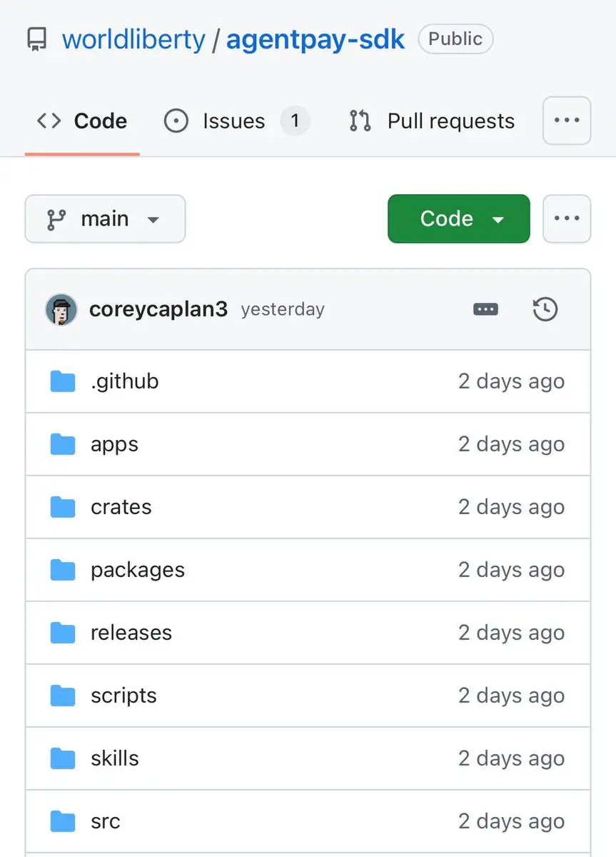The height and width of the screenshot is (857, 616).
Task: Expand the commit message ellipsis button
Action: (485, 309)
